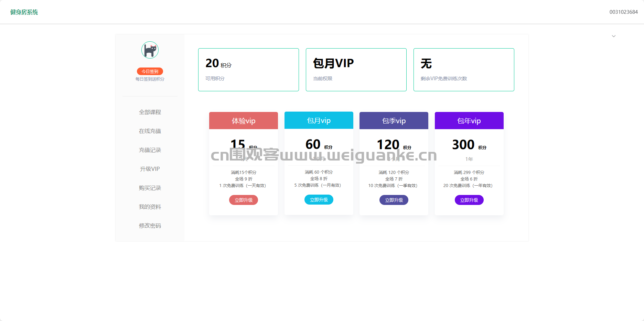Image resolution: width=644 pixels, height=321 pixels.
Task: Click the 每日签到送积分 text
Action: coord(150,79)
